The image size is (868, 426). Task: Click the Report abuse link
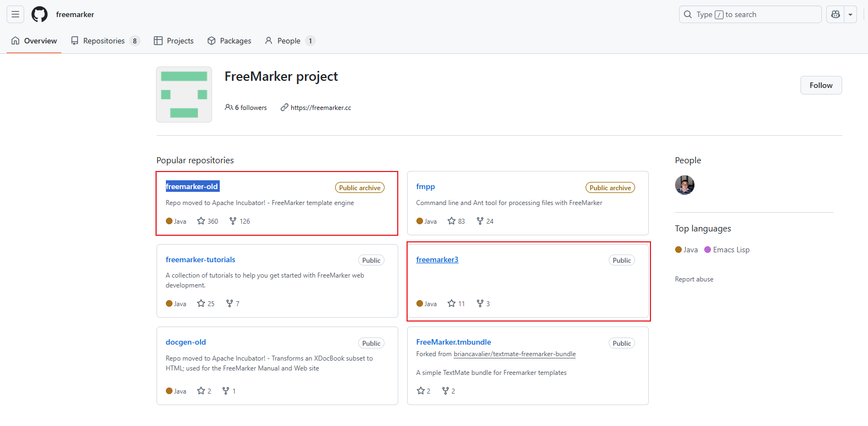(694, 279)
